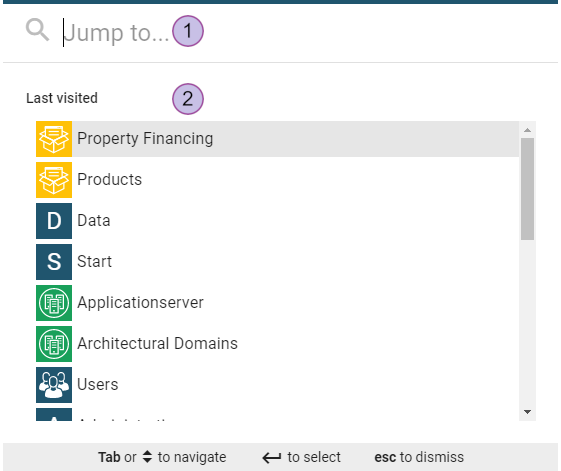Click the list scrollbar thumb
This screenshot has height=471, width=561.
tap(527, 189)
